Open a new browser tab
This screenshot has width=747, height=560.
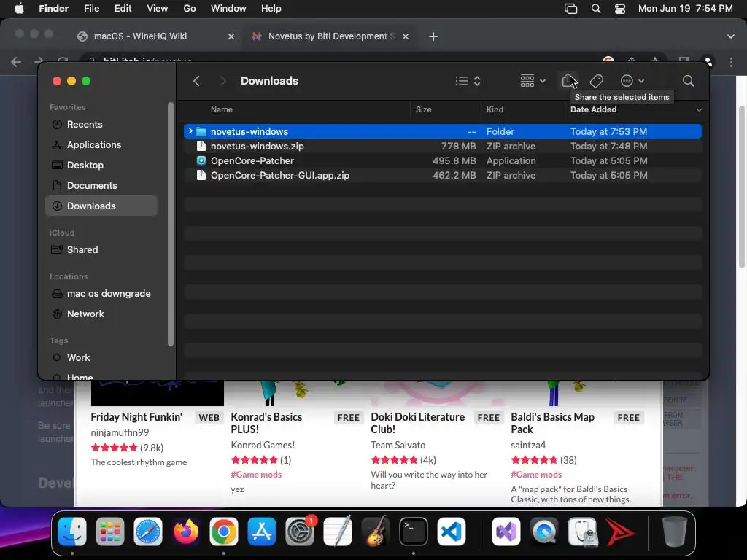coord(433,36)
